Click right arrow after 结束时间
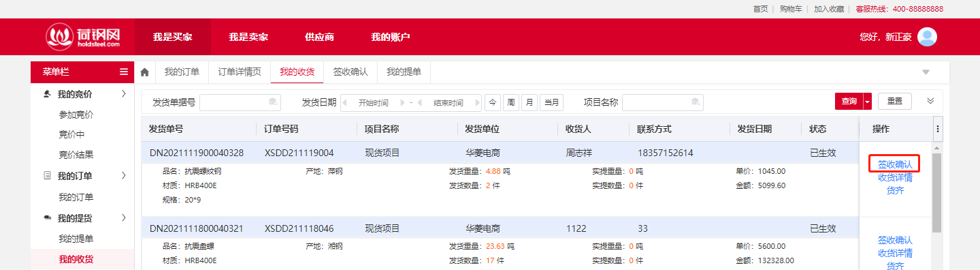 (x=477, y=102)
